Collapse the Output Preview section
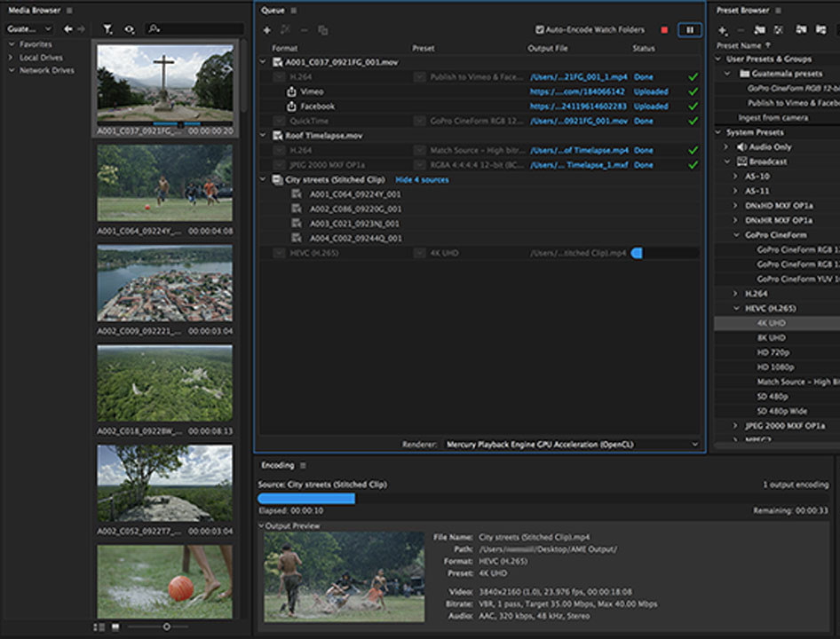Viewport: 840px width, 639px height. pos(261,525)
